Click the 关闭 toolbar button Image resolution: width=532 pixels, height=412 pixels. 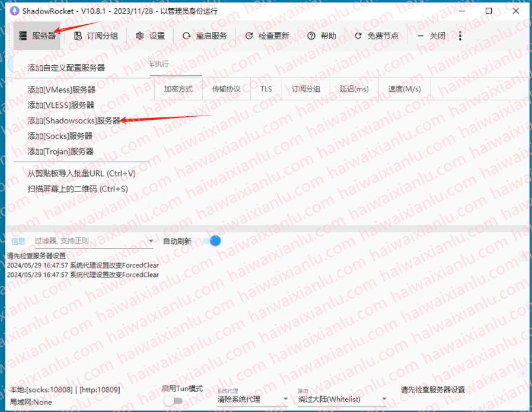tap(431, 36)
